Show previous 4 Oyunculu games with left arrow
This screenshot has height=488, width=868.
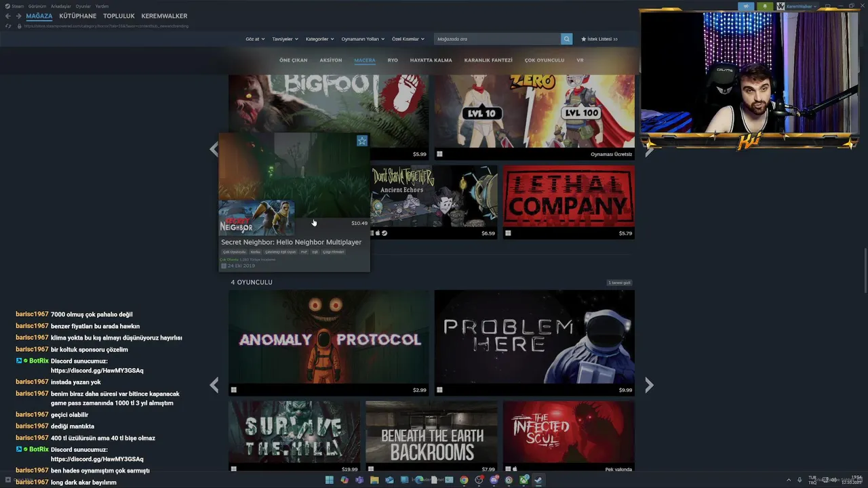(214, 385)
